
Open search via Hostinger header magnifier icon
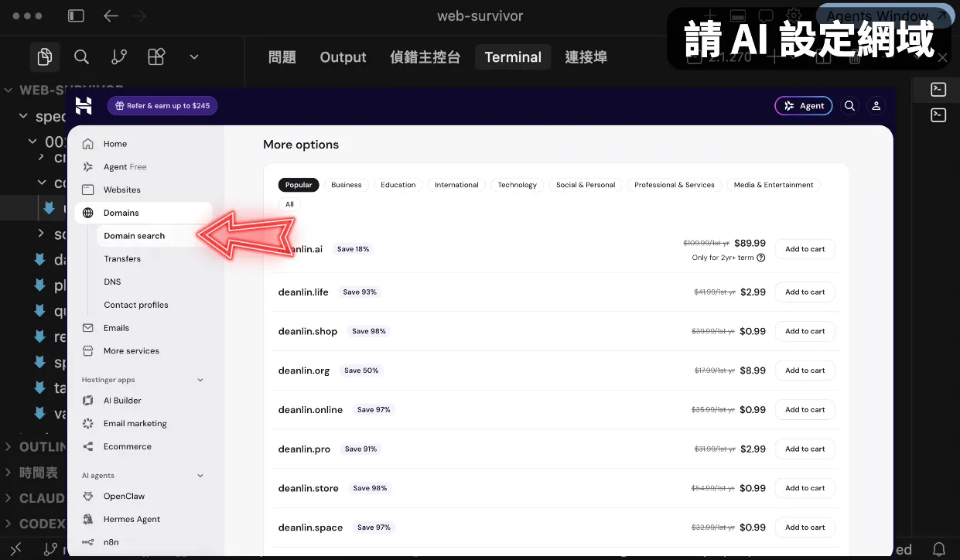849,106
